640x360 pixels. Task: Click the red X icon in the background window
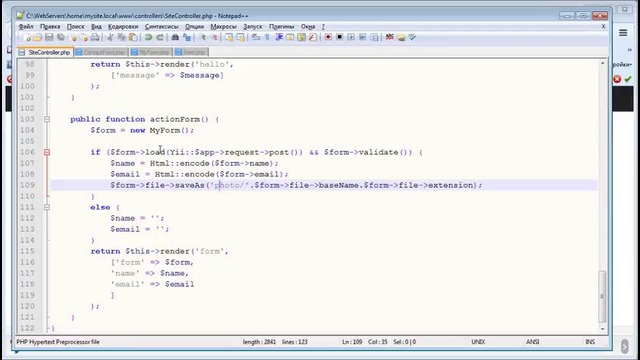[617, 79]
